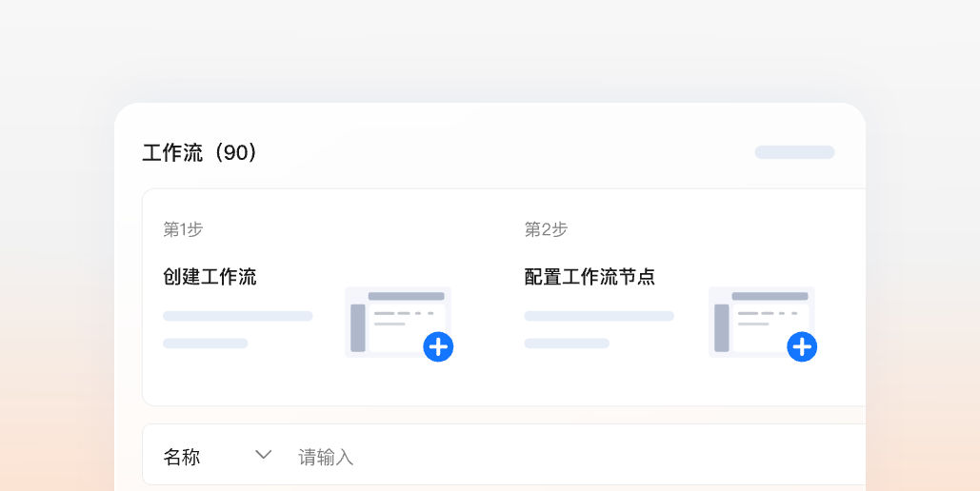Select the gray header bar in 配置工作流节点 thumbnail

(770, 296)
